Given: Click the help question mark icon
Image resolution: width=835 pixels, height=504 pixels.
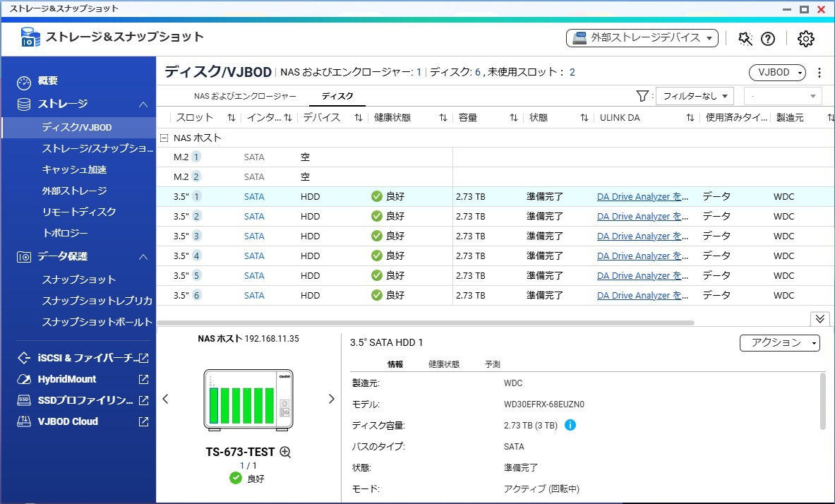Looking at the screenshot, I should tap(767, 38).
